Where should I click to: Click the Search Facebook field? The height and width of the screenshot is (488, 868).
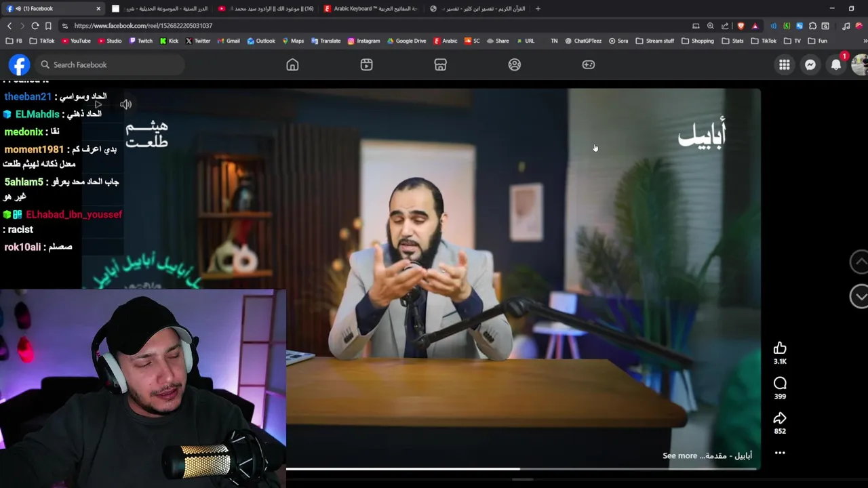click(108, 64)
